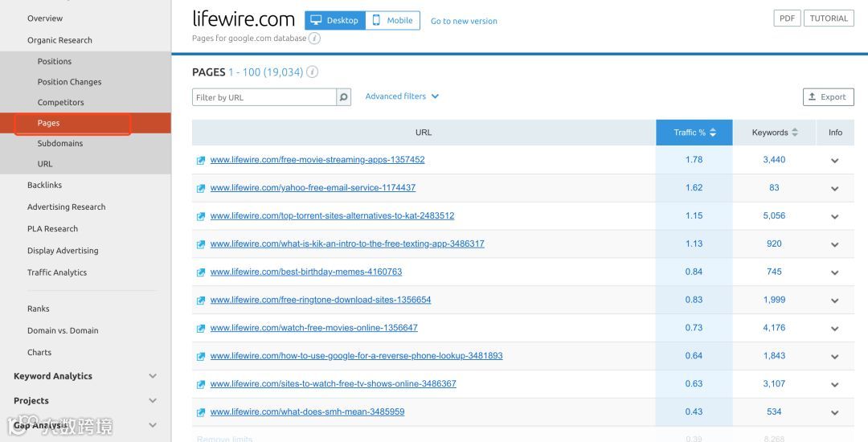Viewport: 868px width, 442px height.
Task: Expand info for reverse-phone-lookup row
Action: point(835,357)
